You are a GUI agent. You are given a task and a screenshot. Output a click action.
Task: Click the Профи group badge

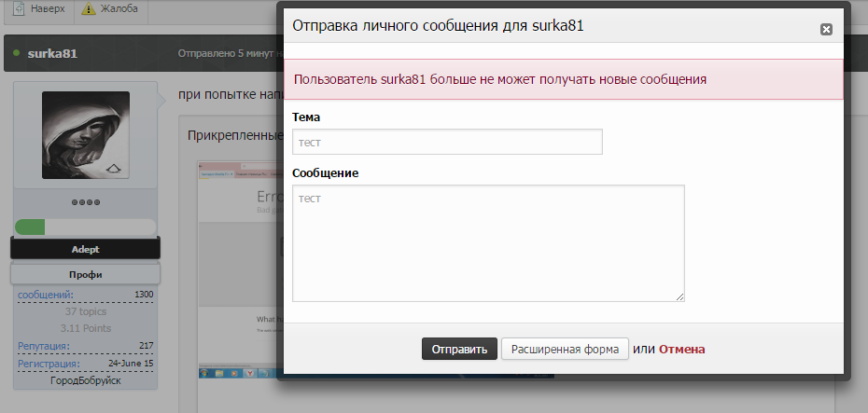pyautogui.click(x=85, y=274)
